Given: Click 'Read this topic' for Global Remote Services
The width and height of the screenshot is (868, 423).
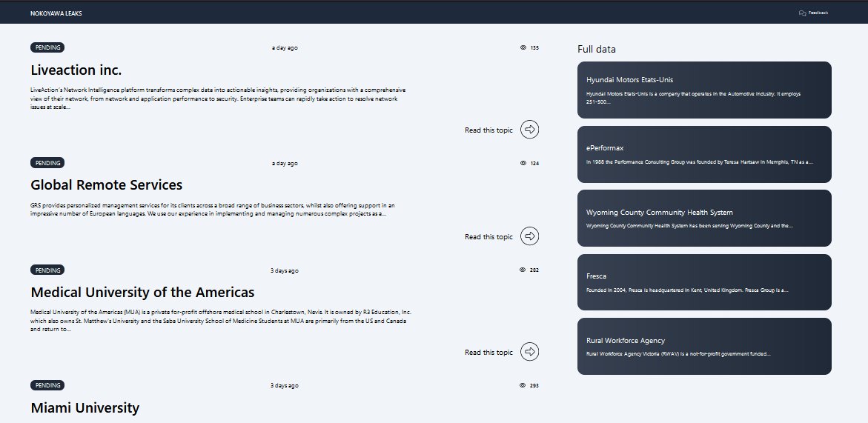Looking at the screenshot, I should tap(488, 236).
